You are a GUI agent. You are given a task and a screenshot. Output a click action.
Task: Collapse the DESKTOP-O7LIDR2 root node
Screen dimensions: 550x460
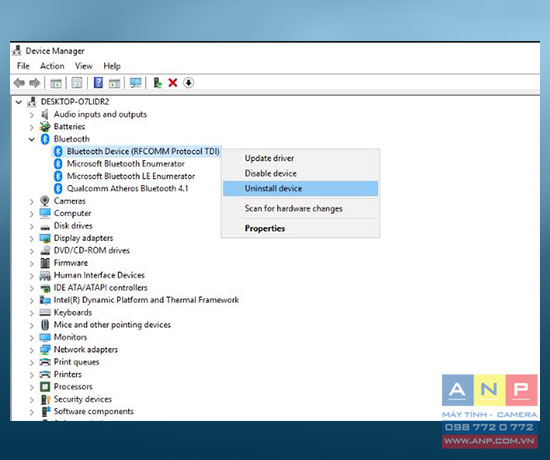[19, 102]
